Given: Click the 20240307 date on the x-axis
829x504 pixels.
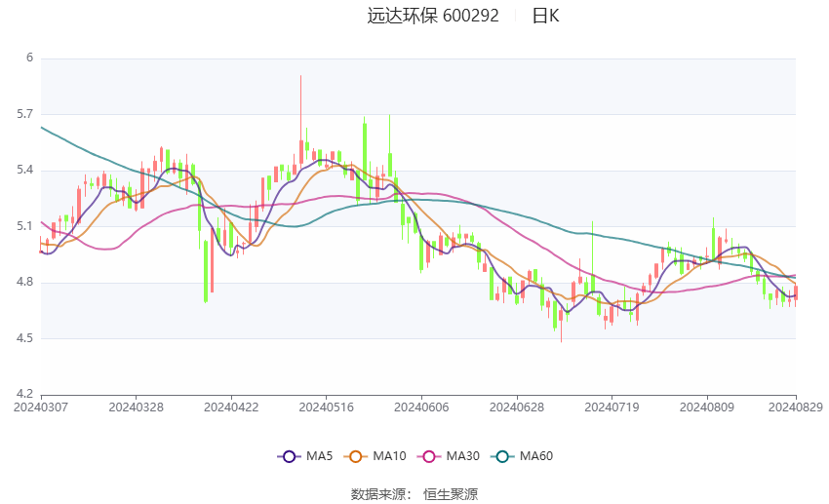Looking at the screenshot, I should coord(40,406).
